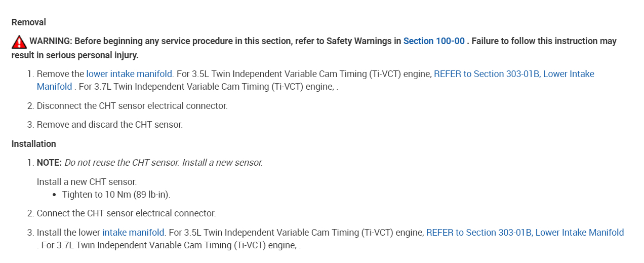Click the Removal heading
Image resolution: width=644 pixels, height=263 pixels.
point(29,22)
